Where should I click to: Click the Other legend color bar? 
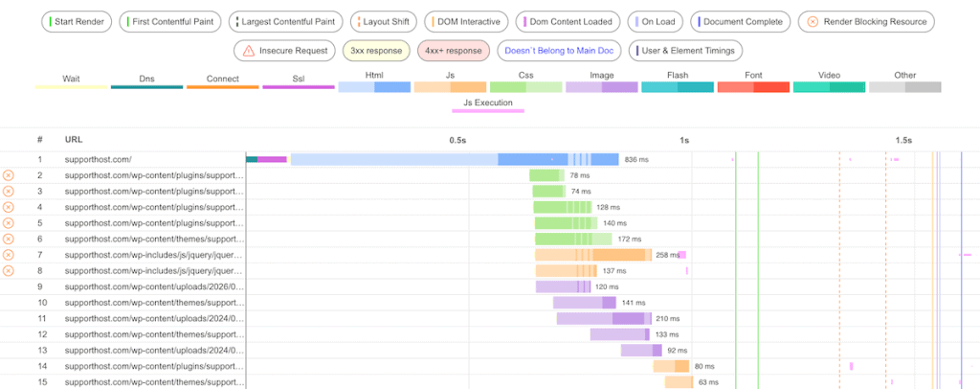905,87
